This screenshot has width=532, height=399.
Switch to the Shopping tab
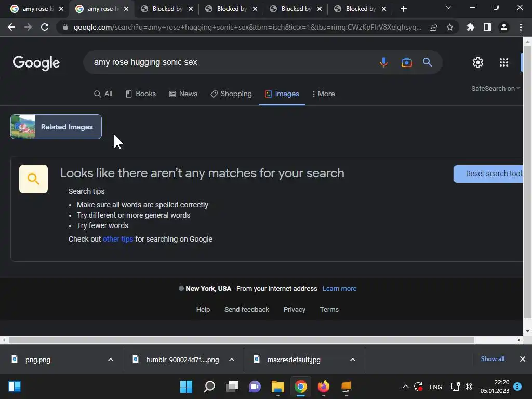[231, 94]
